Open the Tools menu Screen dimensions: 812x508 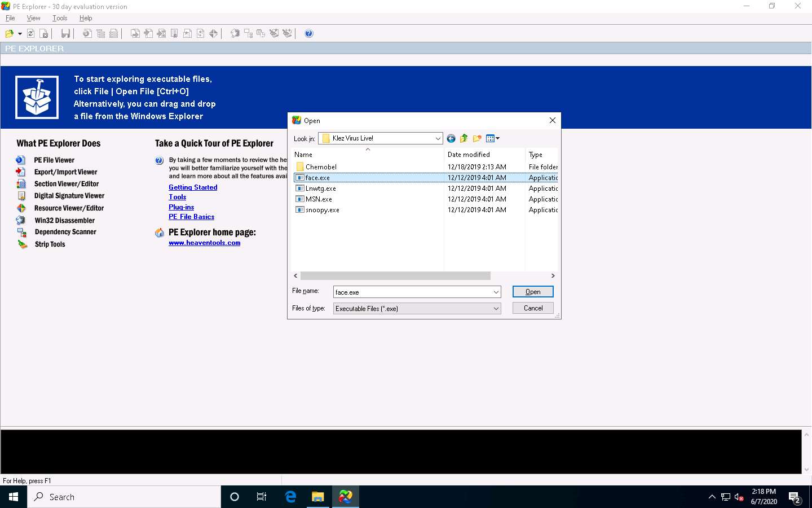pos(60,18)
